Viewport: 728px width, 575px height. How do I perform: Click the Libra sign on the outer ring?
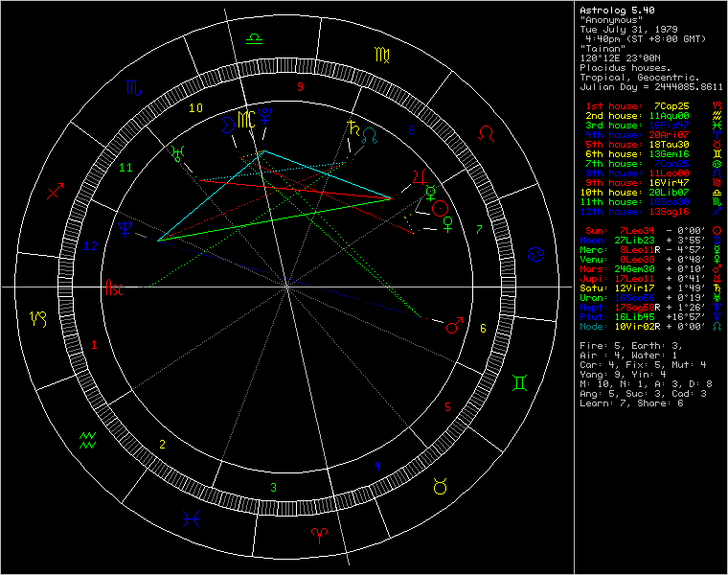[x=255, y=38]
